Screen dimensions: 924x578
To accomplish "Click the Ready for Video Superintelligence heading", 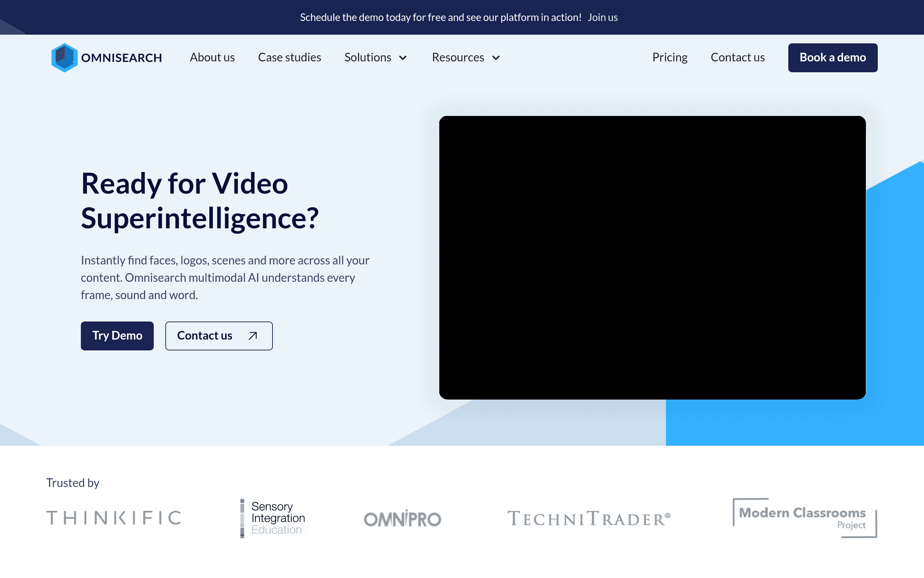I will [200, 201].
